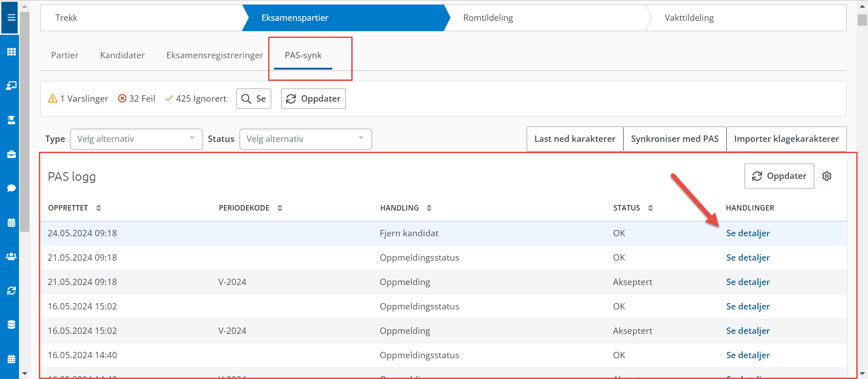Viewport: 868px width, 379px height.
Task: Open the Type dropdown
Action: click(136, 139)
